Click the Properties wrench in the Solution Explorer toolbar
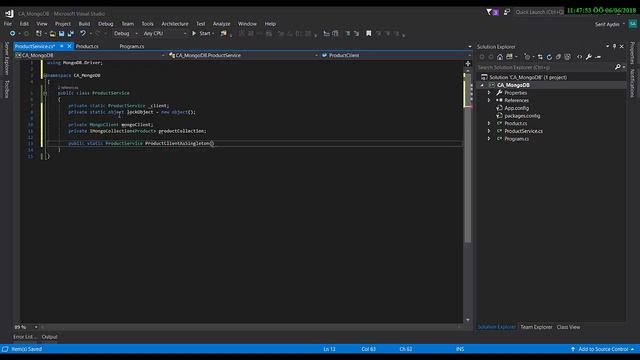The image size is (640, 360). pos(589,57)
